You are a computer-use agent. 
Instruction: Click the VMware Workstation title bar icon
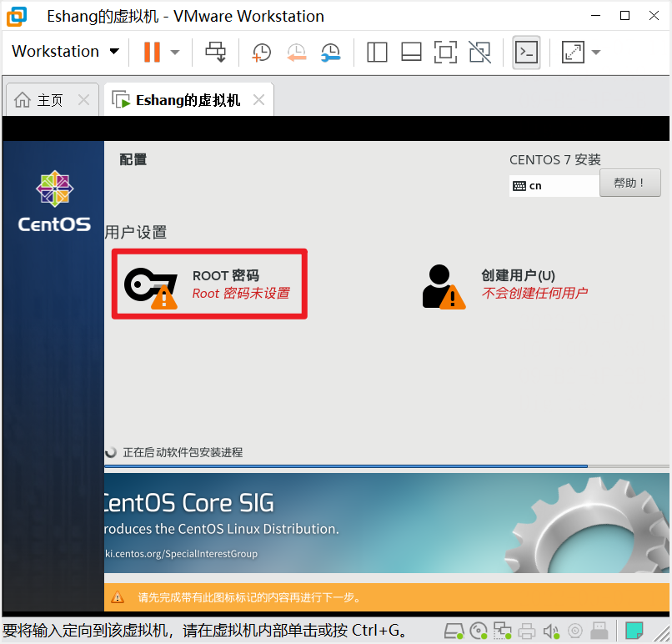click(17, 17)
